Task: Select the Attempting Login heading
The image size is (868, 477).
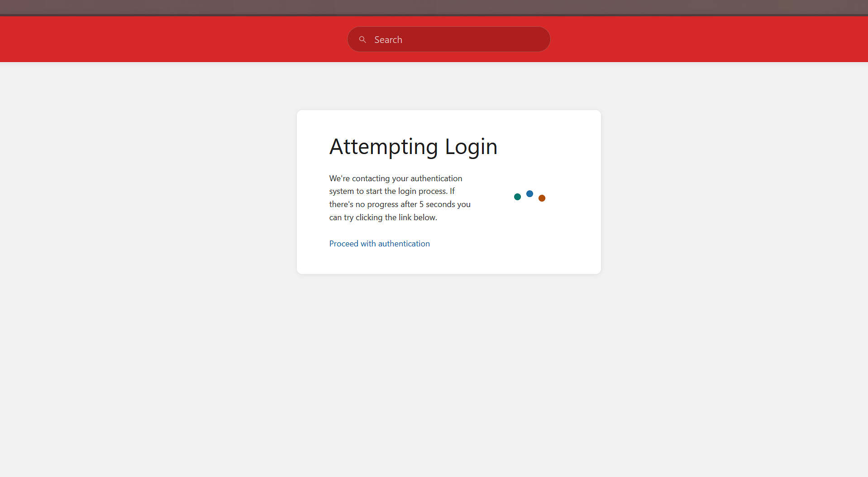Action: (413, 146)
